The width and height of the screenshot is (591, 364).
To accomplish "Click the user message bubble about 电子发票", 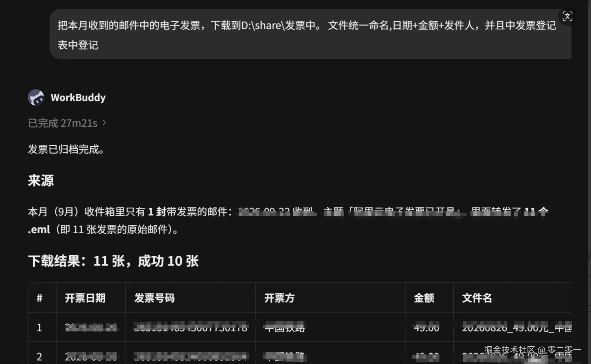I will [310, 34].
